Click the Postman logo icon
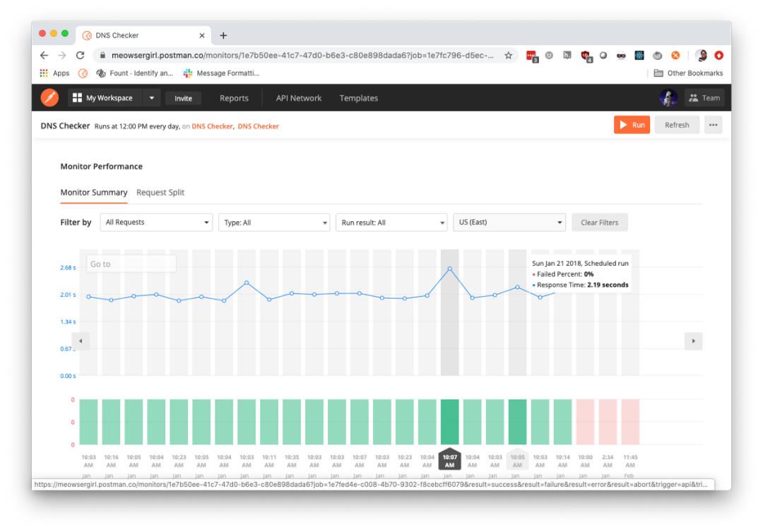The height and width of the screenshot is (532, 763). click(49, 97)
